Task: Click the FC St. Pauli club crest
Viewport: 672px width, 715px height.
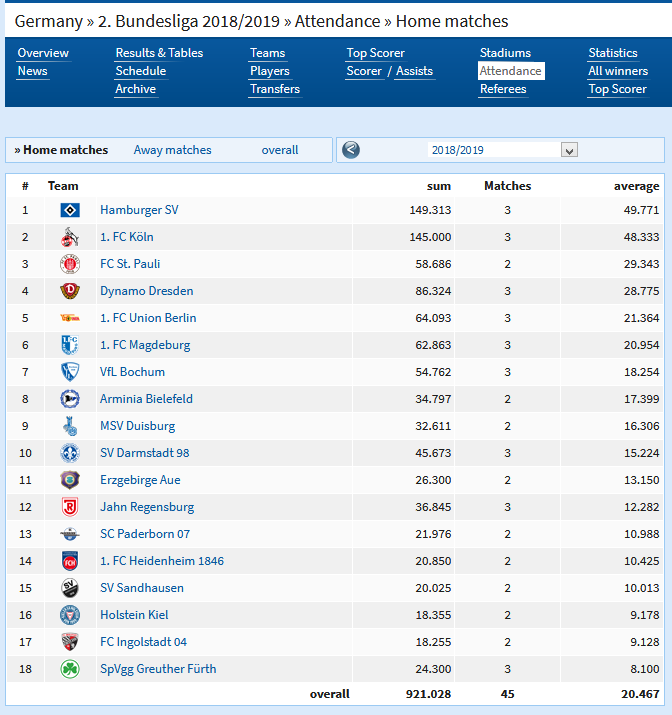Action: [x=70, y=264]
